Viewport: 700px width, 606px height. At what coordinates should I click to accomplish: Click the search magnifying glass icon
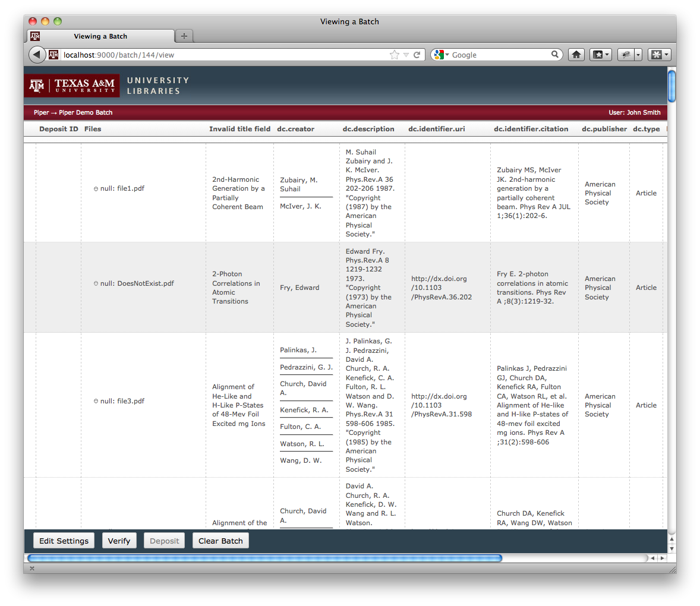[x=555, y=55]
